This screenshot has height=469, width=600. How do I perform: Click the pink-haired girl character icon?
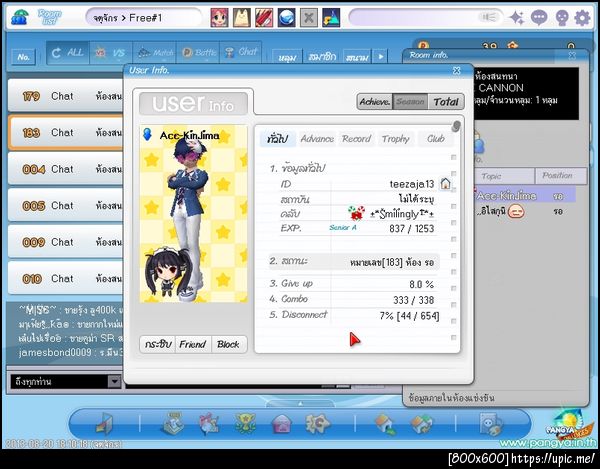pyautogui.click(x=220, y=18)
